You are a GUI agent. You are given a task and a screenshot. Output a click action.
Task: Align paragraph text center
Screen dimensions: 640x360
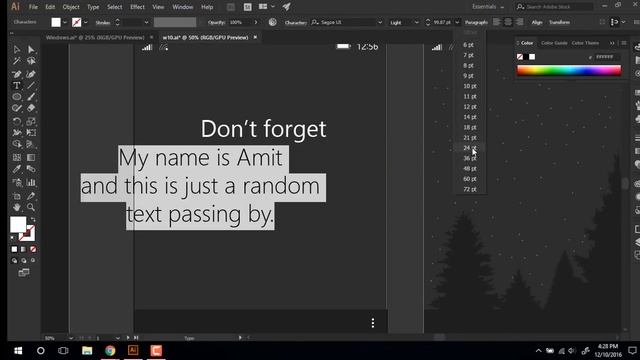coord(508,22)
